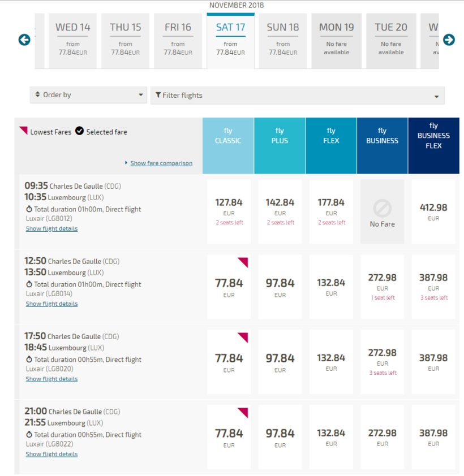Click the Selected fare checkmark icon
Viewport: 464px width, 476px height.
click(80, 131)
